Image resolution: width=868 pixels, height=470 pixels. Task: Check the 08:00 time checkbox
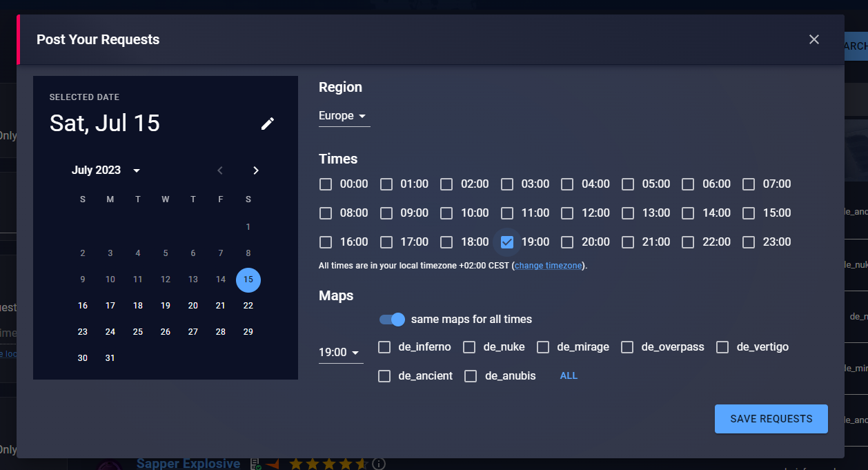[326, 213]
